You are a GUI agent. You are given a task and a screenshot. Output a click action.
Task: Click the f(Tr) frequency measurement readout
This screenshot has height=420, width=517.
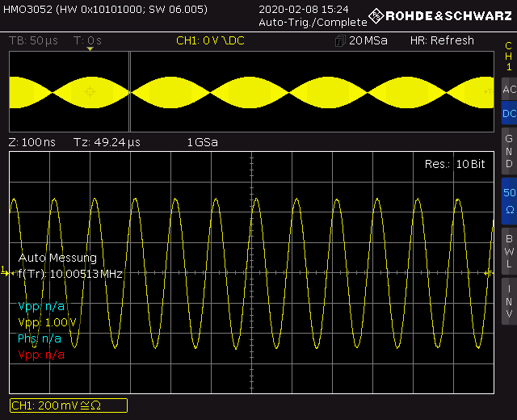tap(70, 274)
